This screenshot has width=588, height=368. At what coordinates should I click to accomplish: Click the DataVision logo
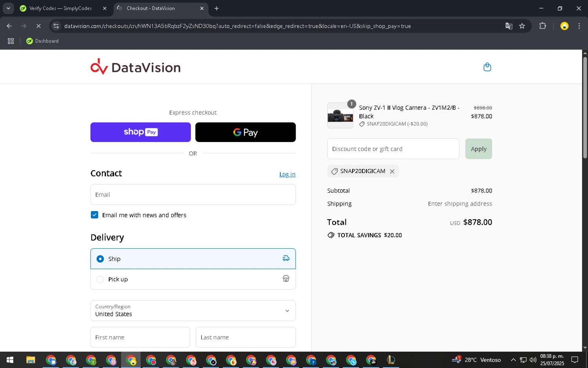(136, 67)
